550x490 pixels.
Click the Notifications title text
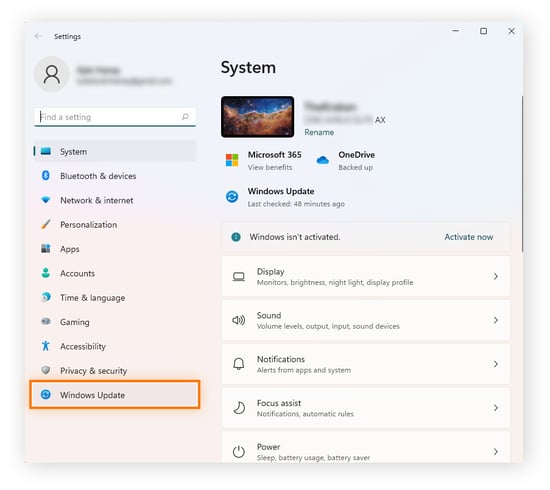click(281, 360)
